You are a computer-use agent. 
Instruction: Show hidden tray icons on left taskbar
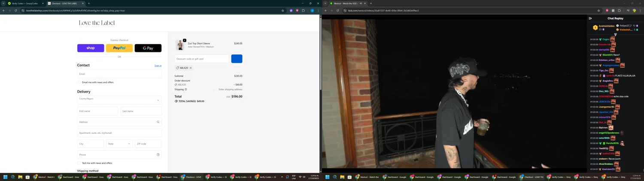282,177
